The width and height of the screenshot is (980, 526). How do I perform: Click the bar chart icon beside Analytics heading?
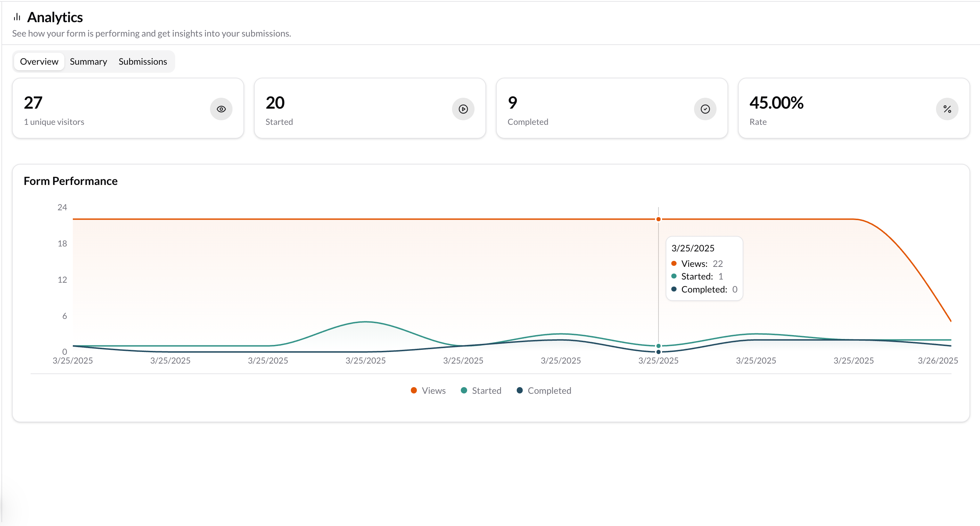(x=17, y=17)
